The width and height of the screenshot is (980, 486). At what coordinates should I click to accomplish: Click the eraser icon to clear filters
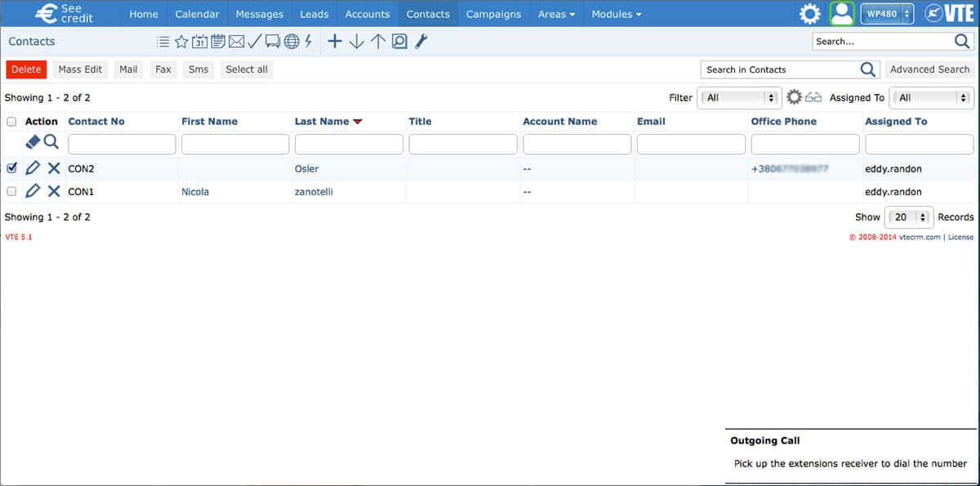[x=33, y=142]
